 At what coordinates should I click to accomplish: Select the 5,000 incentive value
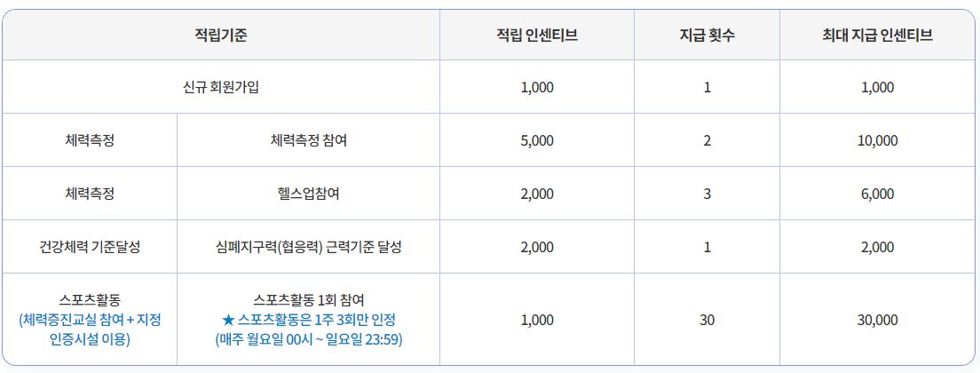(x=537, y=140)
